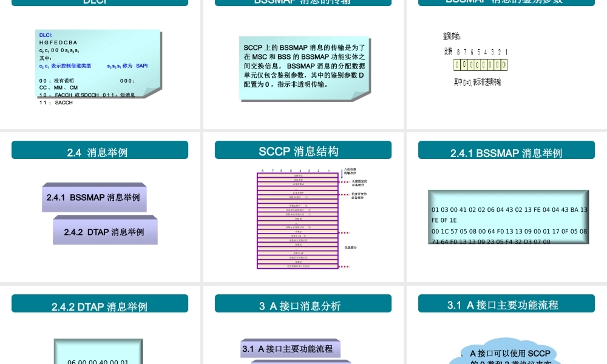
Task: Click the note starting "SCCP 上的 BSSMAP 消息"
Action: [x=304, y=69]
